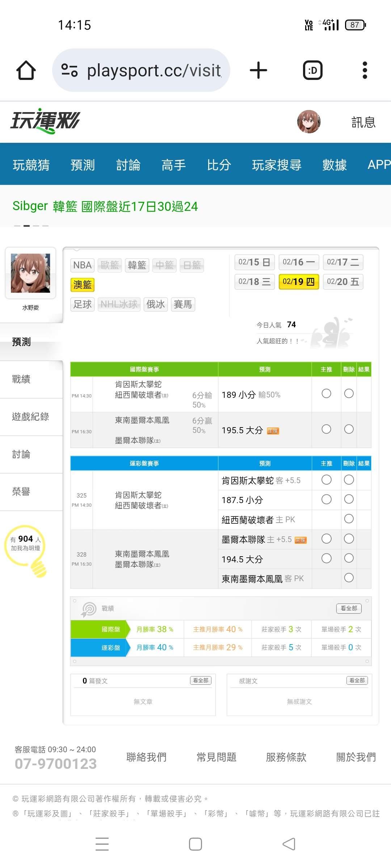Viewport: 391px width, 868px height.
Task: Tap Android home navigation button
Action: click(x=195, y=844)
